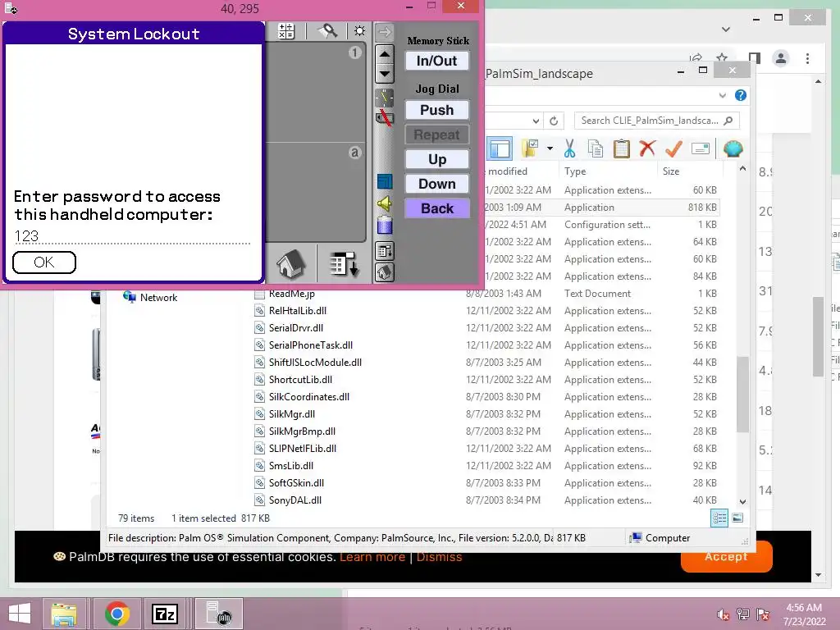The width and height of the screenshot is (840, 630).
Task: Click the small home icon in status strip
Action: pos(385,272)
